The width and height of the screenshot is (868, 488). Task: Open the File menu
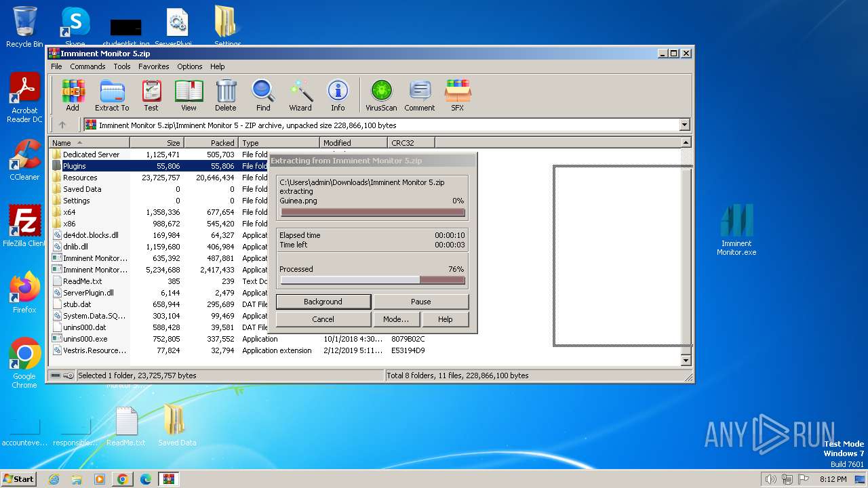coord(56,66)
